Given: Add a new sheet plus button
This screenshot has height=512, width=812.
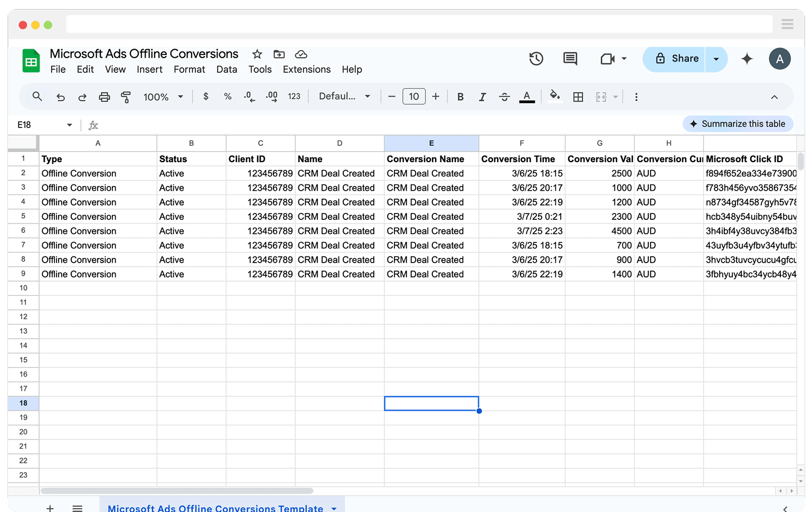Looking at the screenshot, I should [50, 508].
